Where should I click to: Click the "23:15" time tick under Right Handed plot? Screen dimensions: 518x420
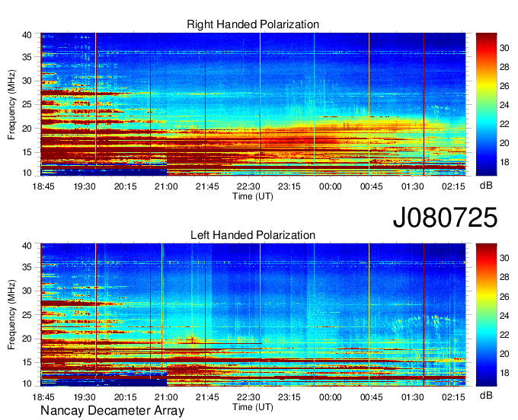pyautogui.click(x=289, y=186)
